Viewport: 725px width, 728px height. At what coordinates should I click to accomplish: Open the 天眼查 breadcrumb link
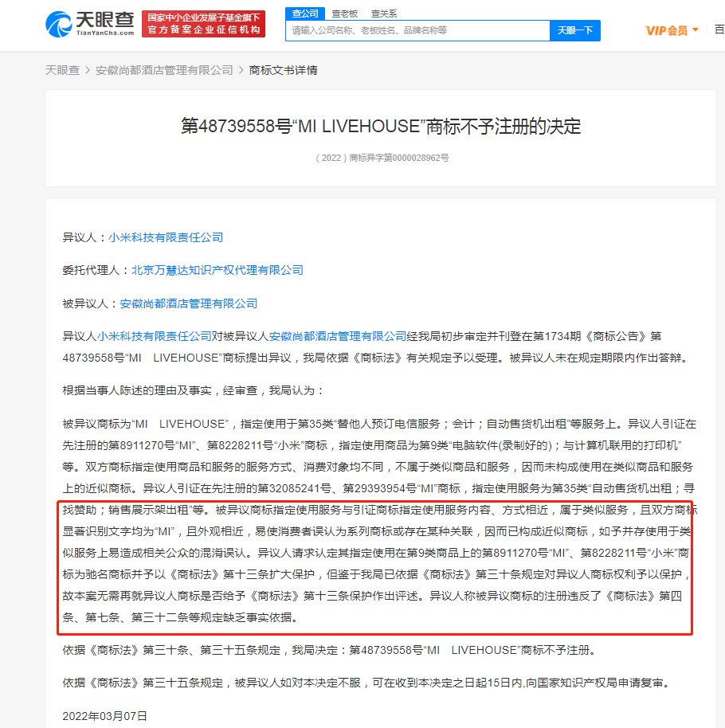click(x=62, y=70)
